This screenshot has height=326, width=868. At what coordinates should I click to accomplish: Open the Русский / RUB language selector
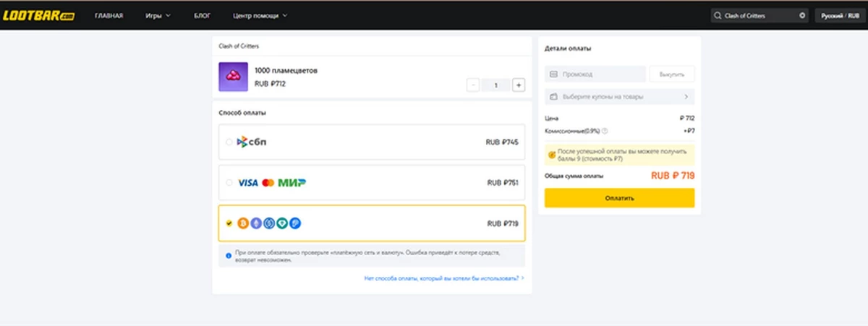tap(839, 15)
